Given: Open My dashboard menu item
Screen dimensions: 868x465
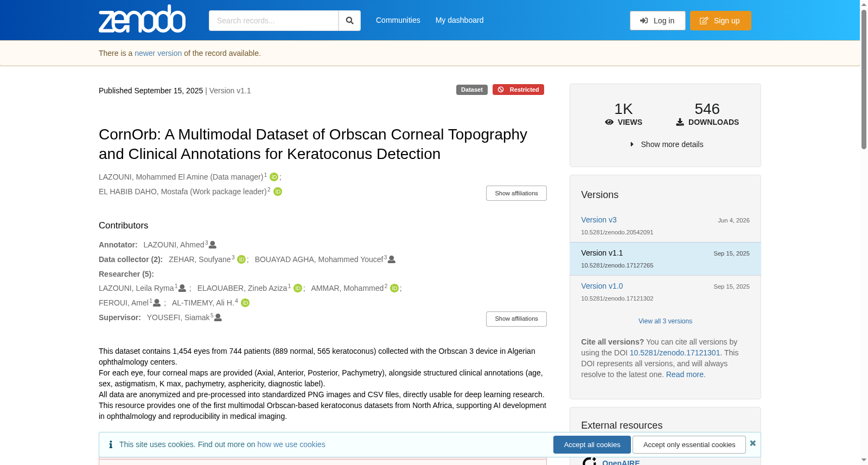Looking at the screenshot, I should [x=459, y=20].
